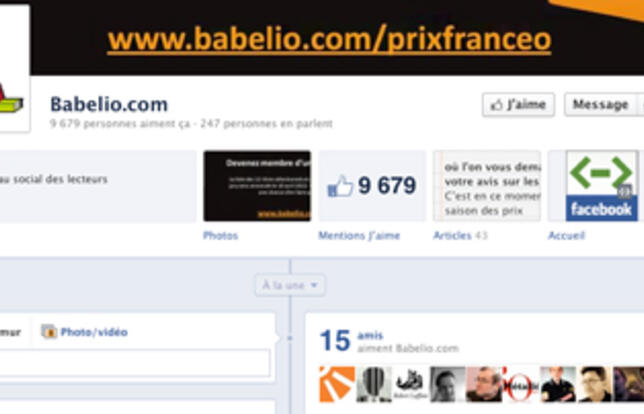Click the Babelio.com page title
Screen dimensions: 644x414
(x=109, y=104)
